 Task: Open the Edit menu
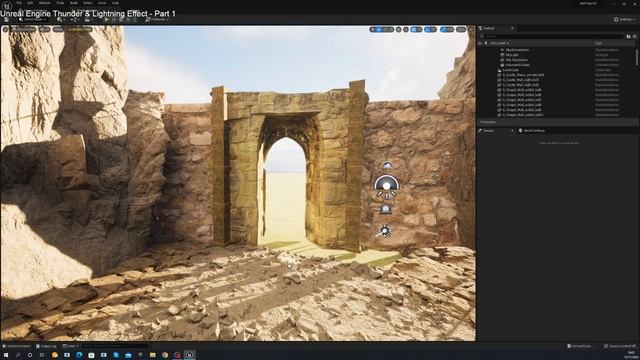click(x=30, y=3)
